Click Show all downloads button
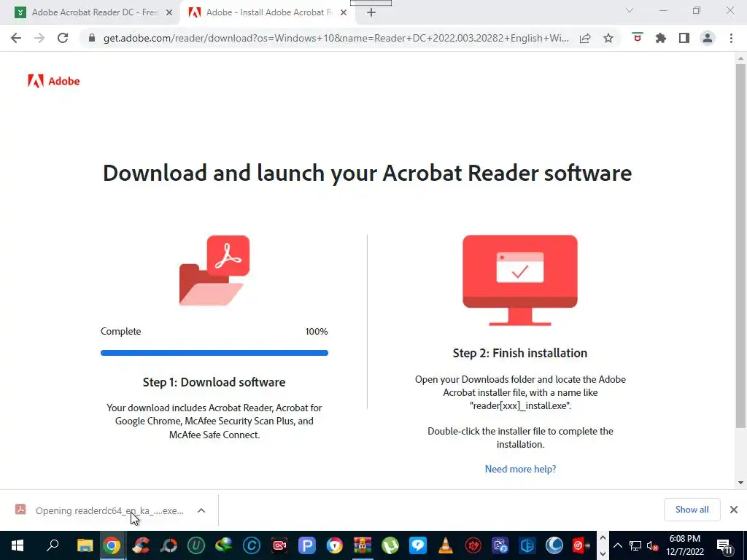 [x=692, y=510]
